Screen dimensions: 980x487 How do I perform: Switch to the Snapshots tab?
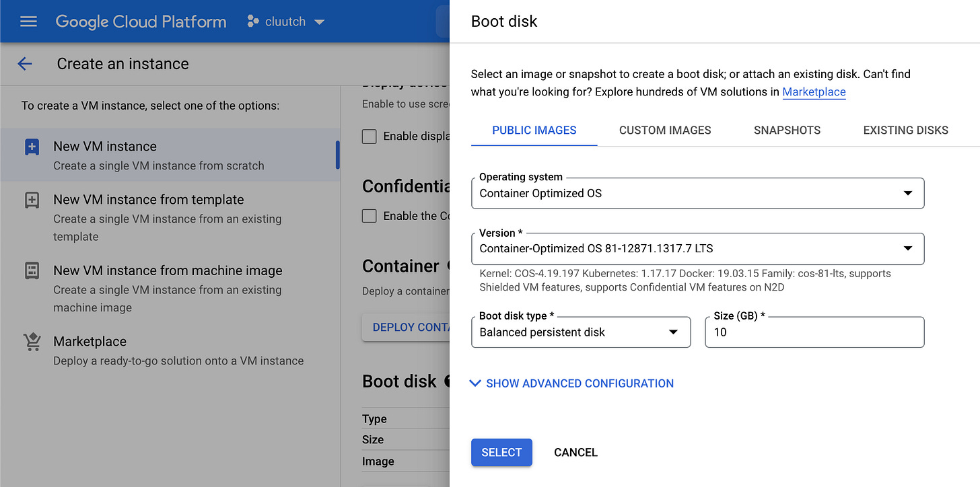click(787, 130)
